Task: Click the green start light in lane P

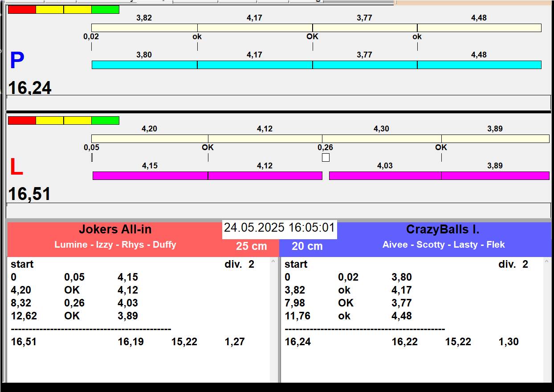Action: point(105,9)
